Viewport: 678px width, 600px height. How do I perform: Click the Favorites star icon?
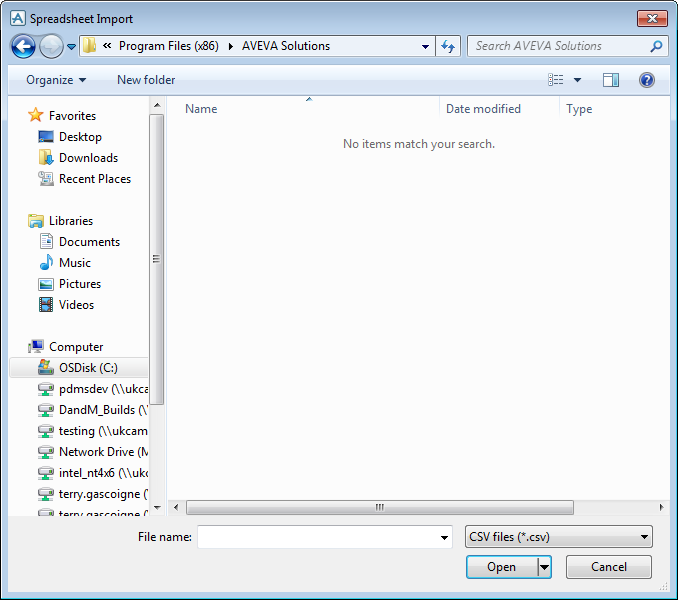tap(35, 115)
